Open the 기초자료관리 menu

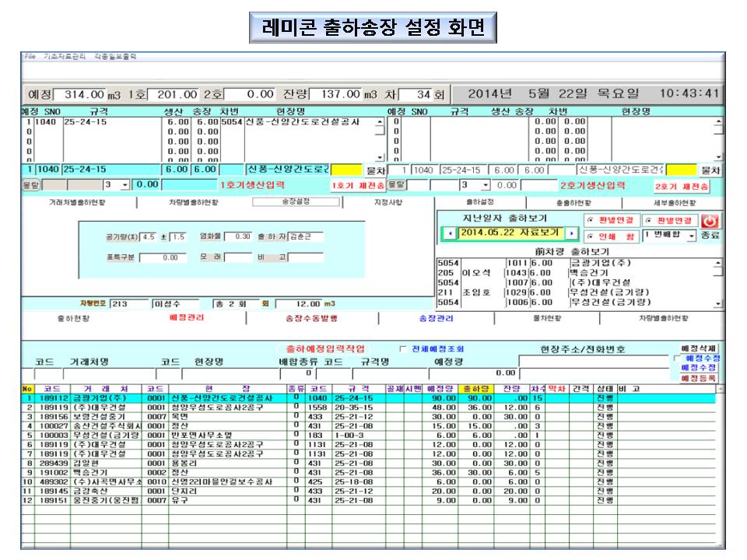(65, 57)
